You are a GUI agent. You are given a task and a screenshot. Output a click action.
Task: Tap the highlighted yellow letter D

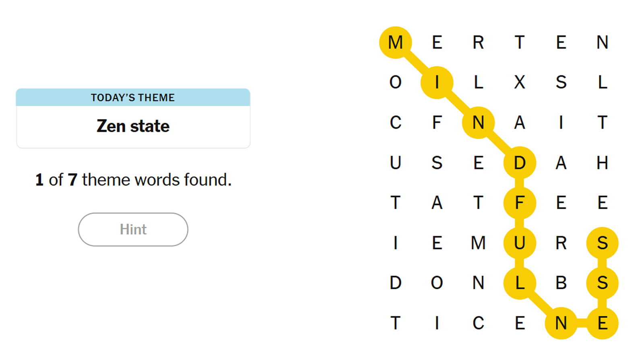coord(520,163)
